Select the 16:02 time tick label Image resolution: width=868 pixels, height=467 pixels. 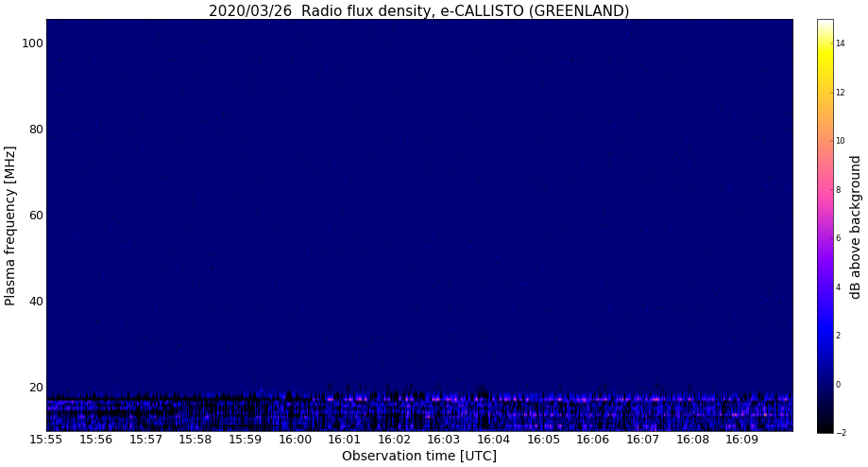394,440
